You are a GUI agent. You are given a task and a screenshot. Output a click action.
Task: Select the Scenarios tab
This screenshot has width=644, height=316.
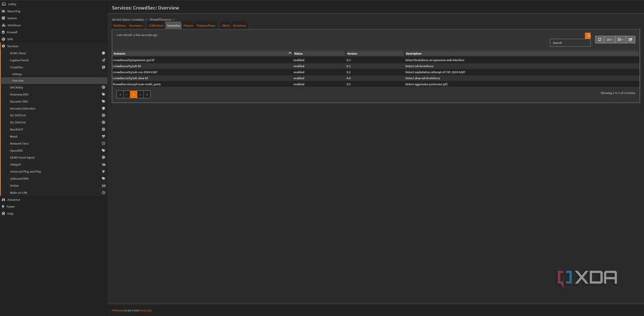[x=173, y=26]
